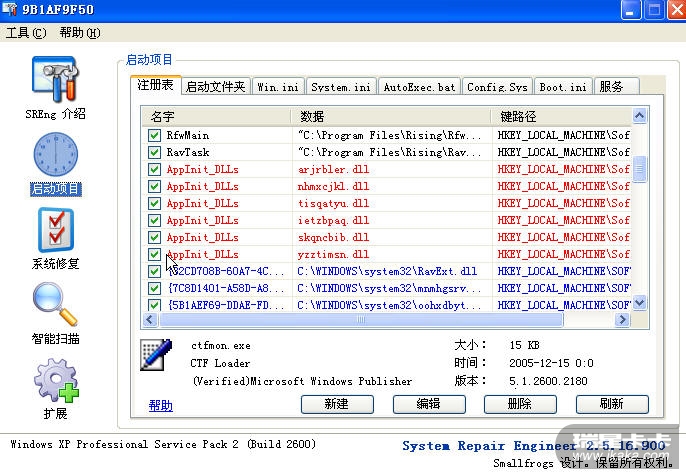The image size is (686, 474).
Task: Click the horizontal scroll right arrow
Action: 622,320
